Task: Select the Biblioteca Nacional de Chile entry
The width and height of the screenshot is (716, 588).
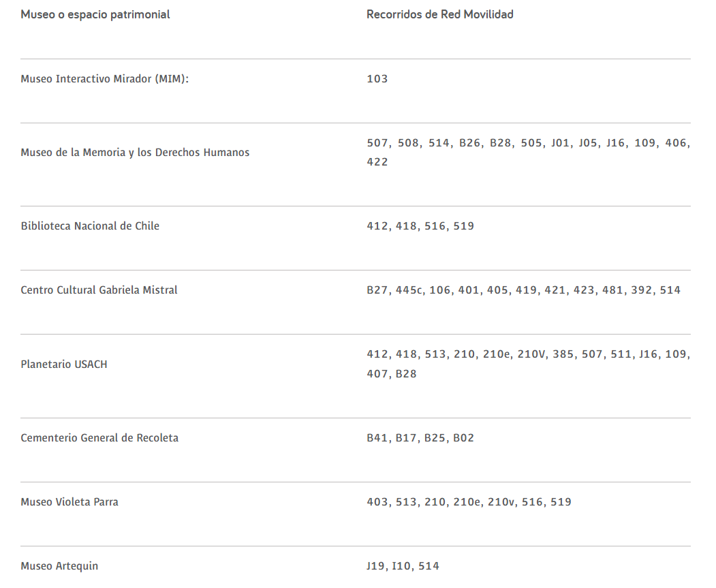Action: click(x=90, y=226)
